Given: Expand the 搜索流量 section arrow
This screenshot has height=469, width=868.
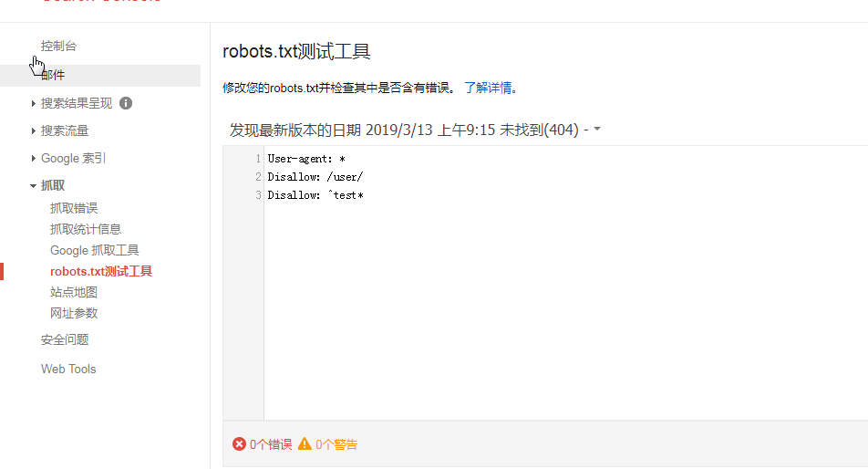Looking at the screenshot, I should pyautogui.click(x=33, y=130).
